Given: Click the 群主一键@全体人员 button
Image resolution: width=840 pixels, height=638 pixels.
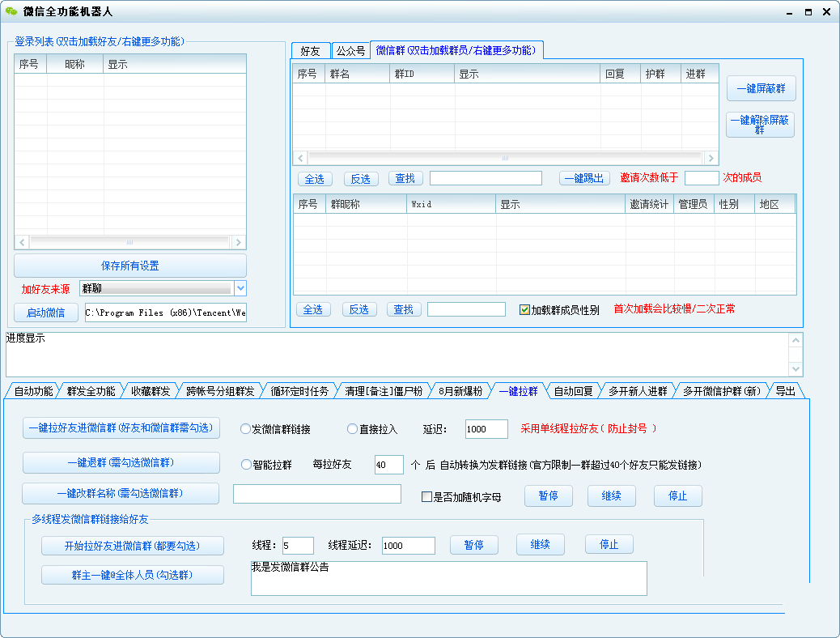Looking at the screenshot, I should point(133,575).
